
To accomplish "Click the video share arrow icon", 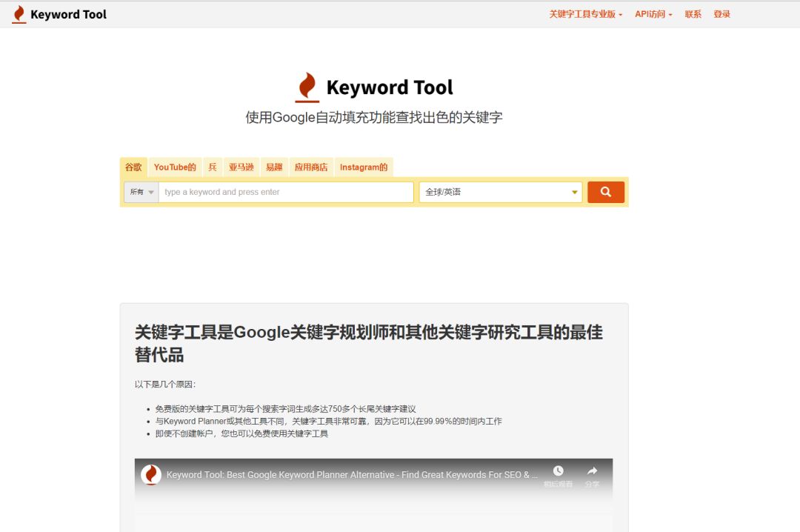I will (x=592, y=471).
